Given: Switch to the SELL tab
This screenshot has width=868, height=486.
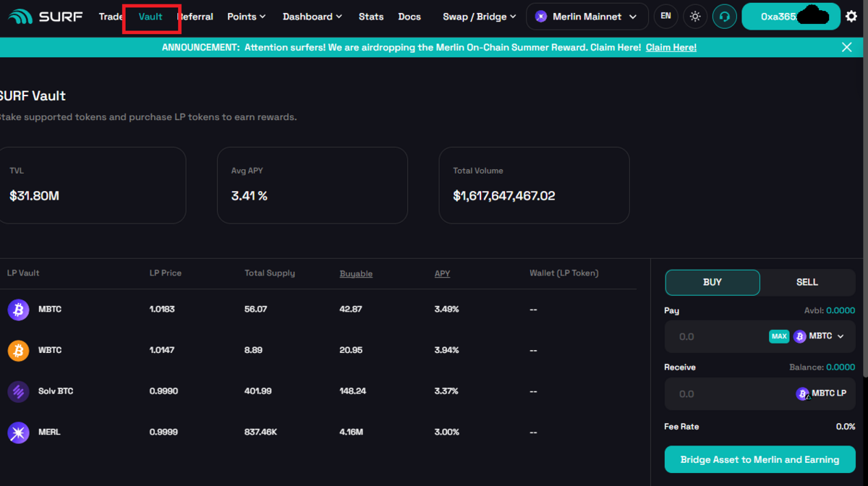Looking at the screenshot, I should point(807,282).
